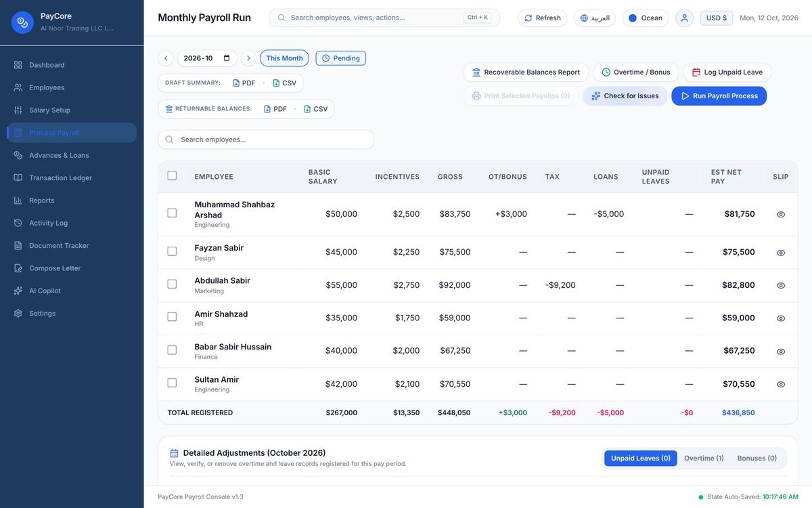Open the calendar picker in month field

tap(227, 58)
